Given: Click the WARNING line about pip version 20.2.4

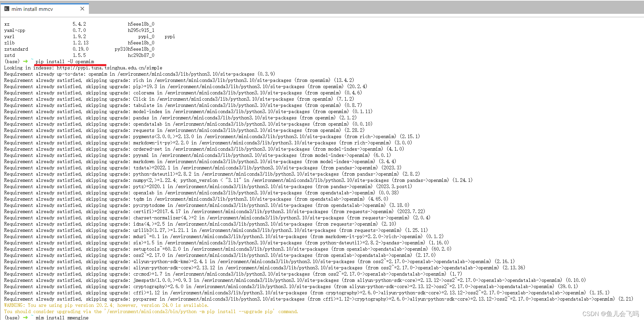Looking at the screenshot, I should [x=105, y=305].
